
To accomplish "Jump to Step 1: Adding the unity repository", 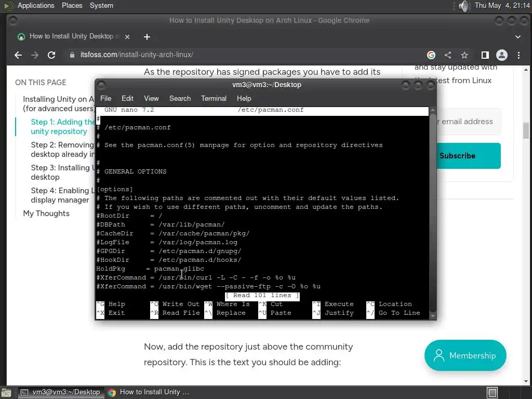I will pos(63,127).
